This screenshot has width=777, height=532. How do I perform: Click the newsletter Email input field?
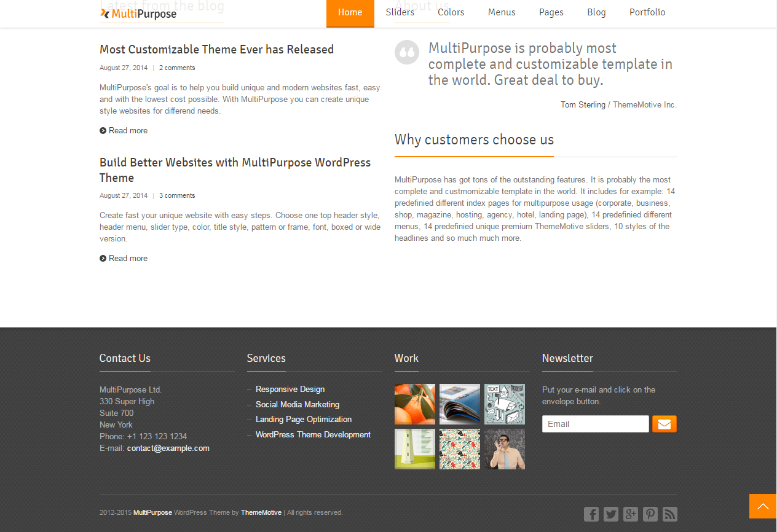pos(595,424)
